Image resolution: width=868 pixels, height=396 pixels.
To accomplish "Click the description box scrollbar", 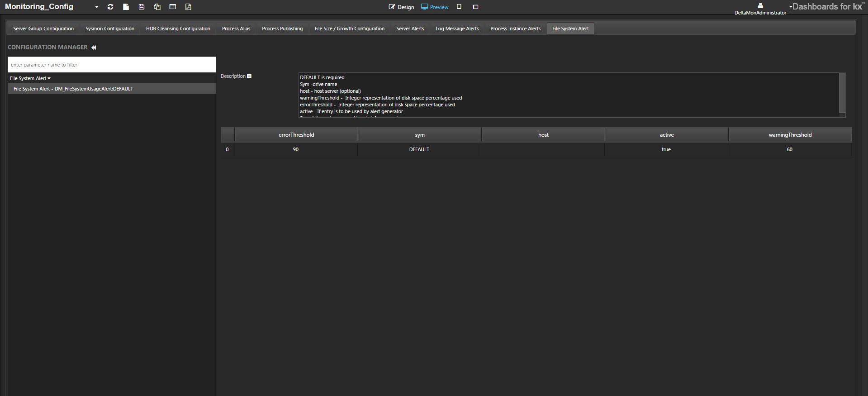I will (x=842, y=93).
